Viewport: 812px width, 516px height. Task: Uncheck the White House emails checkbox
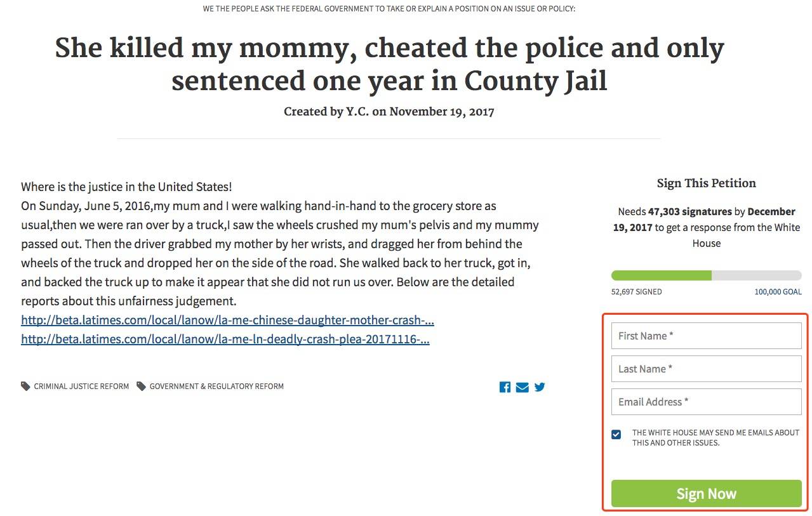pyautogui.click(x=616, y=435)
